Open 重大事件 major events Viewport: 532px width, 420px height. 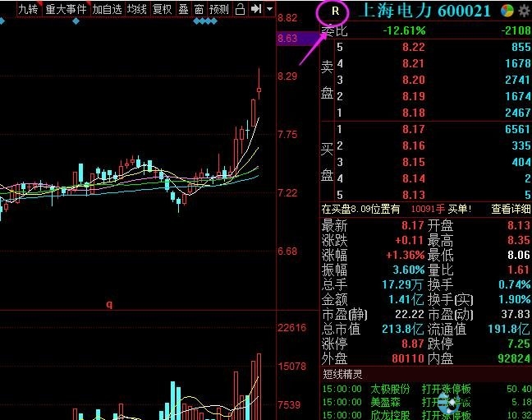66,9
